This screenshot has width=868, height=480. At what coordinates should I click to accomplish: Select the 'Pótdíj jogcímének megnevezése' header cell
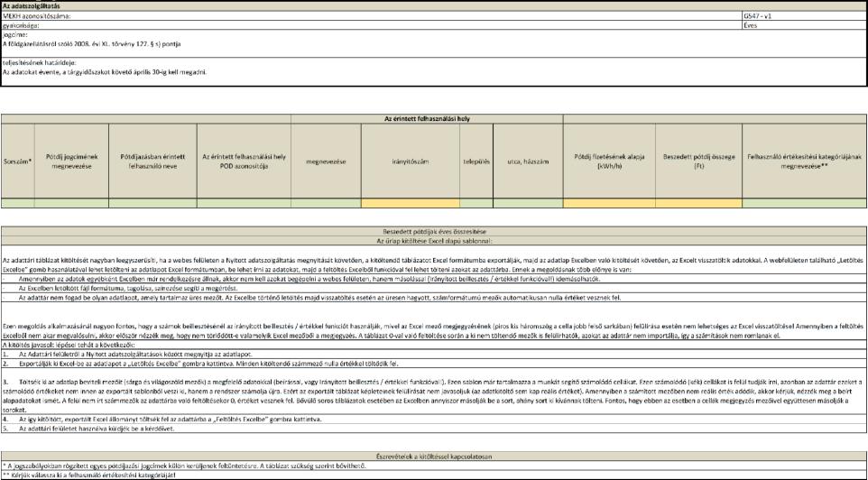[x=70, y=159]
